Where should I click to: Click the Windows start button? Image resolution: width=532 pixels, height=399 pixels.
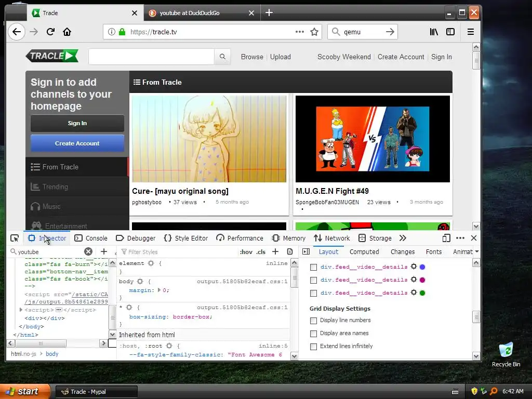25,391
